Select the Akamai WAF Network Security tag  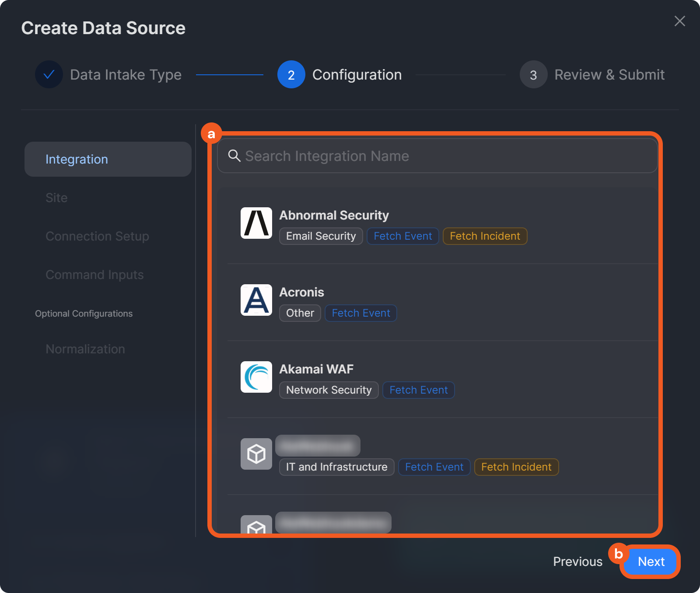(x=329, y=390)
